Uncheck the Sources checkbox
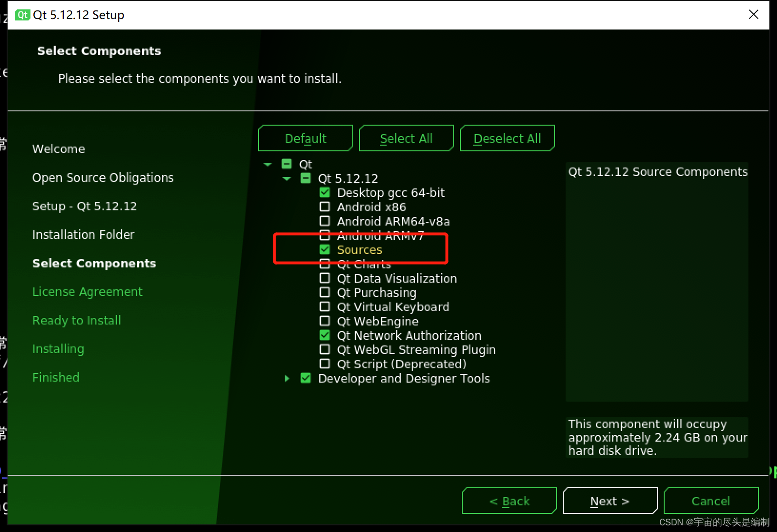Viewport: 777px width, 532px height. click(x=325, y=250)
